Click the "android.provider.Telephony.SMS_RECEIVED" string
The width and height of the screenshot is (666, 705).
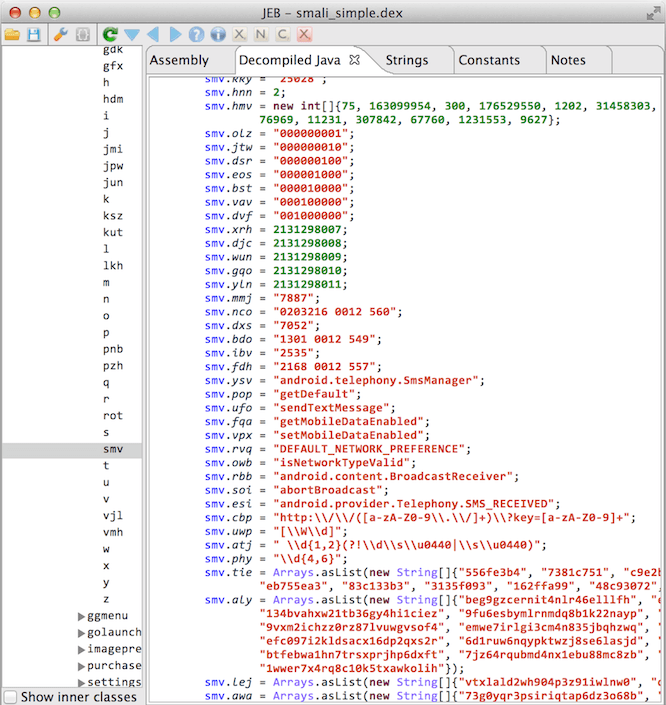point(414,504)
